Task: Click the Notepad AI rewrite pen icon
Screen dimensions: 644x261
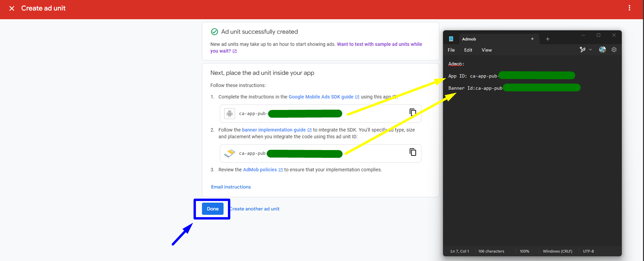Action: tap(582, 50)
